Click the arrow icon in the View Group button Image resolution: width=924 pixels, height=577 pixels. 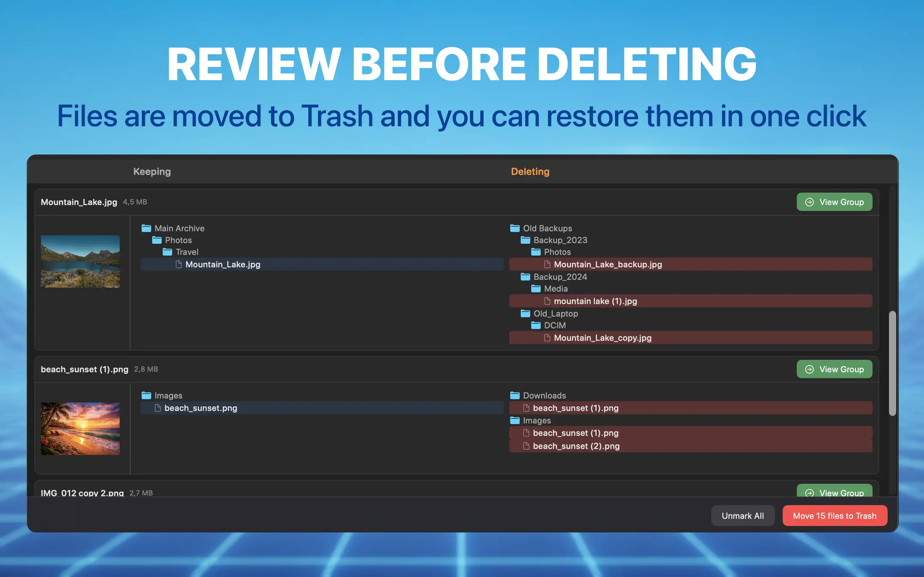tap(810, 202)
